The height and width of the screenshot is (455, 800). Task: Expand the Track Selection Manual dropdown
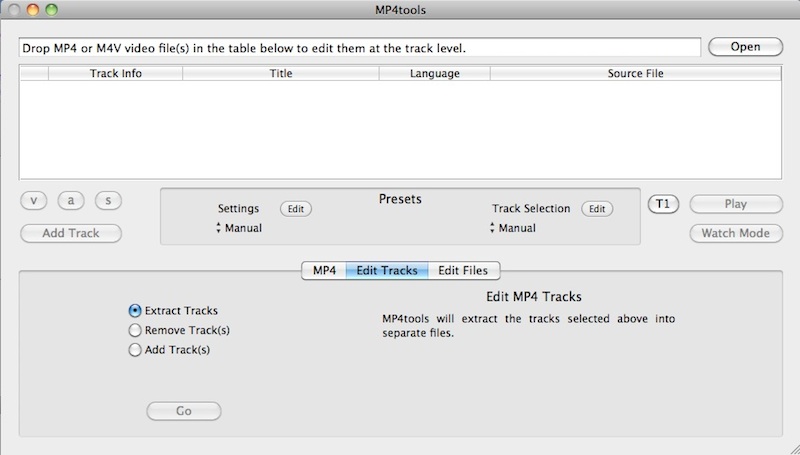click(x=512, y=228)
